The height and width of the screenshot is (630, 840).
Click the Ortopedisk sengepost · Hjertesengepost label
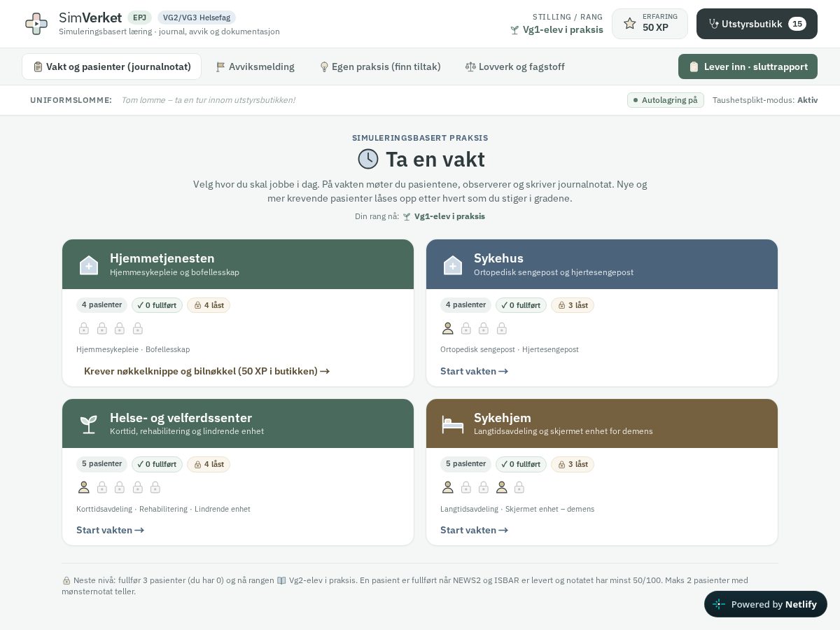pyautogui.click(x=510, y=349)
